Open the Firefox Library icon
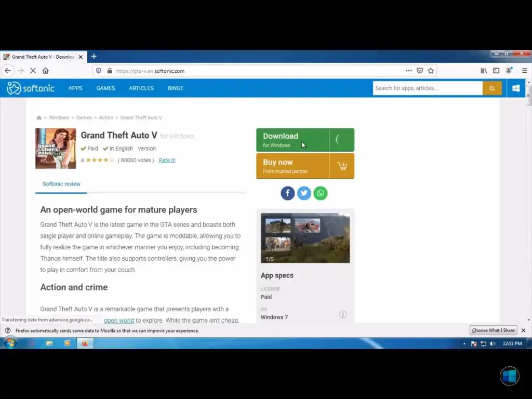 (x=484, y=71)
